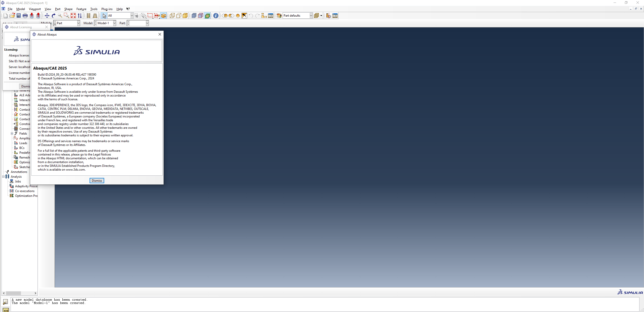Click the model tree horizontal scrollbar thumb
Screen dimensions: 644x312
(x=13, y=293)
